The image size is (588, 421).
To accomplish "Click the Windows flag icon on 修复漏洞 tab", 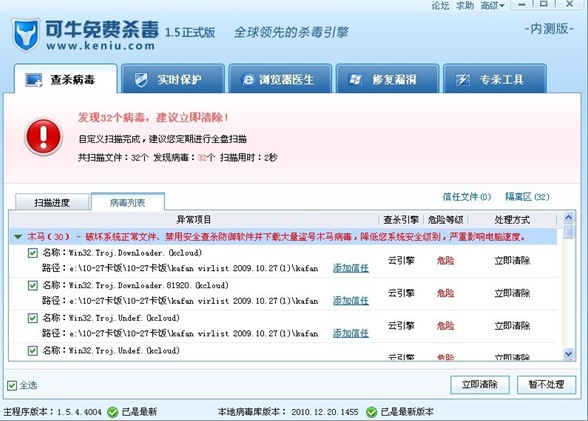I will coord(355,79).
